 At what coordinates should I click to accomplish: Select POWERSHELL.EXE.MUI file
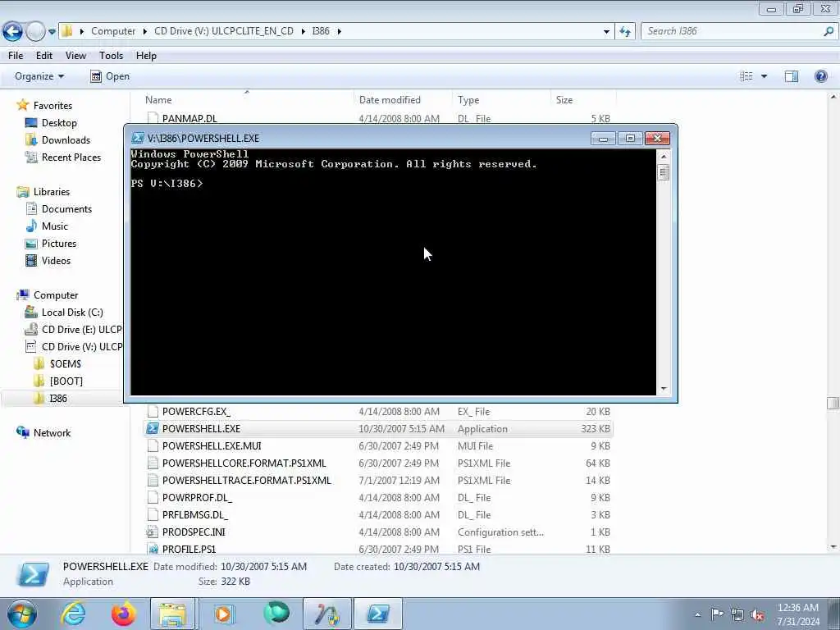(378, 445)
